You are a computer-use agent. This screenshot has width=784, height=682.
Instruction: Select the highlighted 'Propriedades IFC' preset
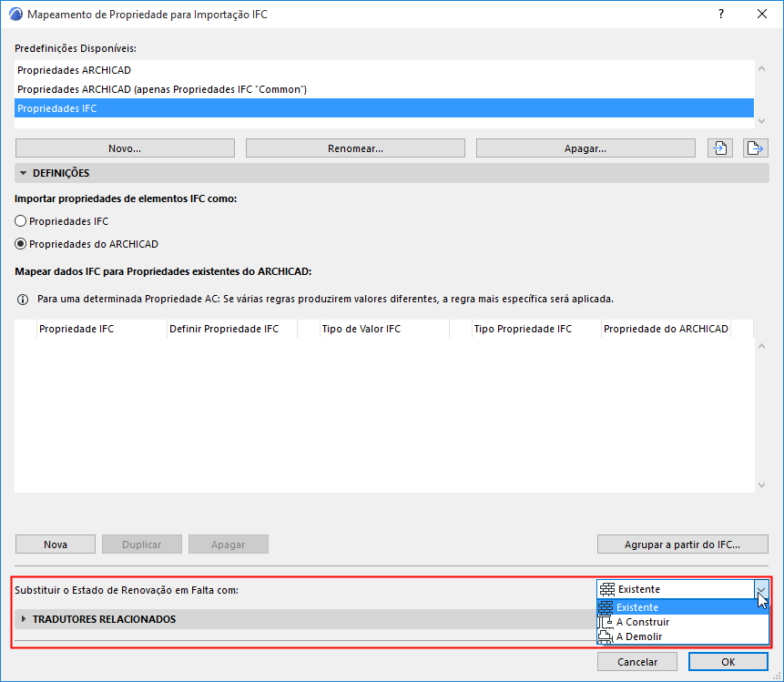pyautogui.click(x=384, y=108)
